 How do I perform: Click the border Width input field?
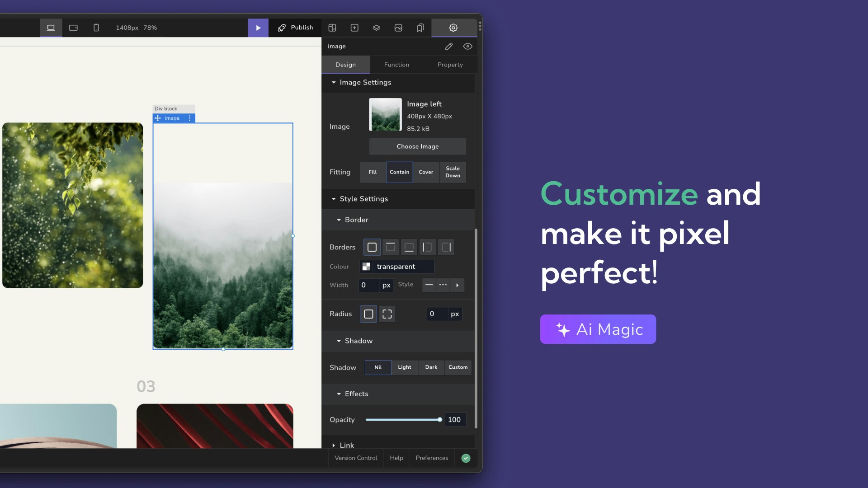click(x=369, y=285)
